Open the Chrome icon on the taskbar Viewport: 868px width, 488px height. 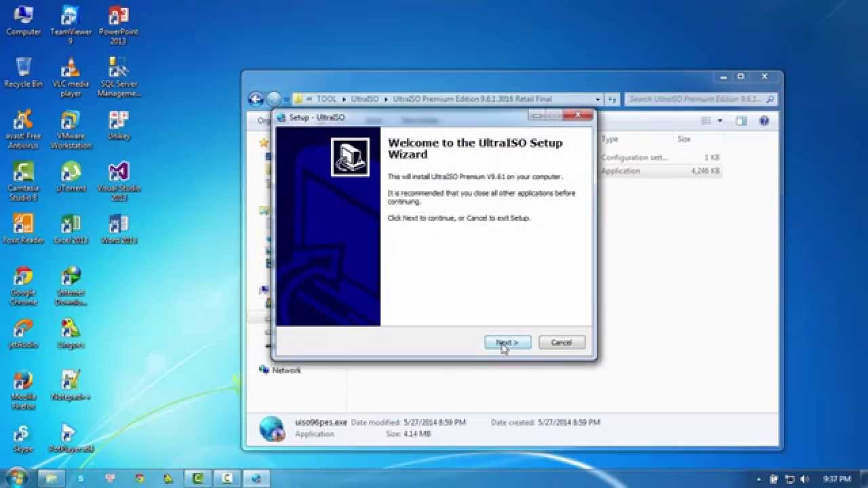[x=139, y=479]
